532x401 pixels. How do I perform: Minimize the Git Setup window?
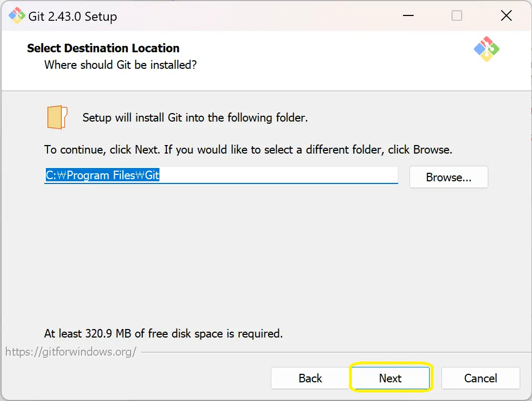pyautogui.click(x=408, y=15)
